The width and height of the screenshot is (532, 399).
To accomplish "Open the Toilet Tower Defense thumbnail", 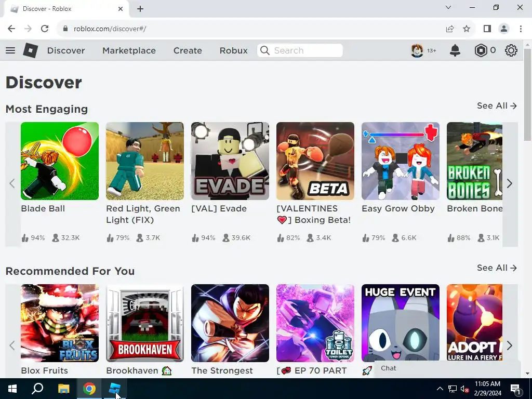I will tap(315, 323).
